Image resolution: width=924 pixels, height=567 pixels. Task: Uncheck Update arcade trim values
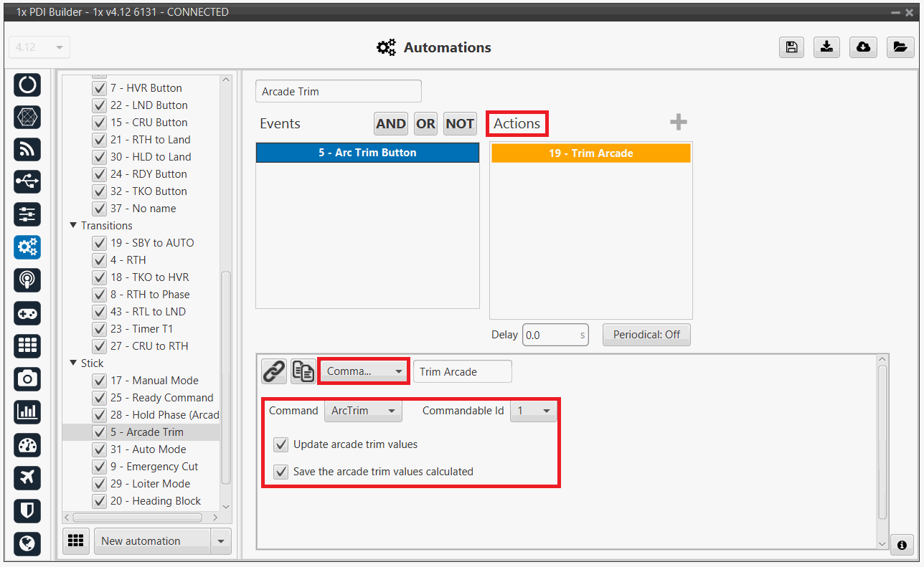click(281, 444)
